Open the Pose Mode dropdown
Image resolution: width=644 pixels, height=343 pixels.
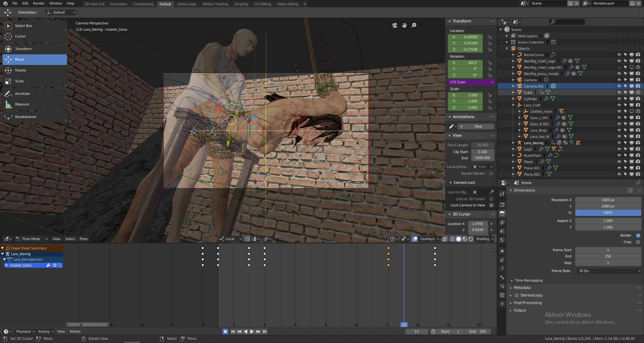[31, 239]
